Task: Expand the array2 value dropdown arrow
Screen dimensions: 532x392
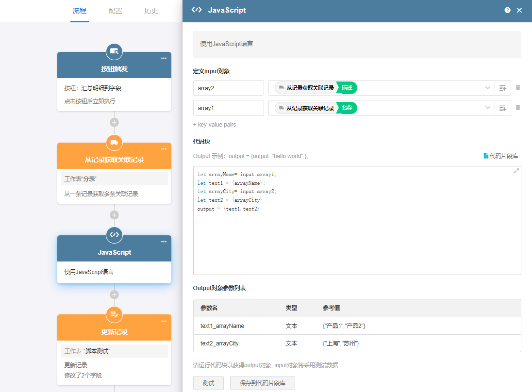Action: click(x=487, y=88)
